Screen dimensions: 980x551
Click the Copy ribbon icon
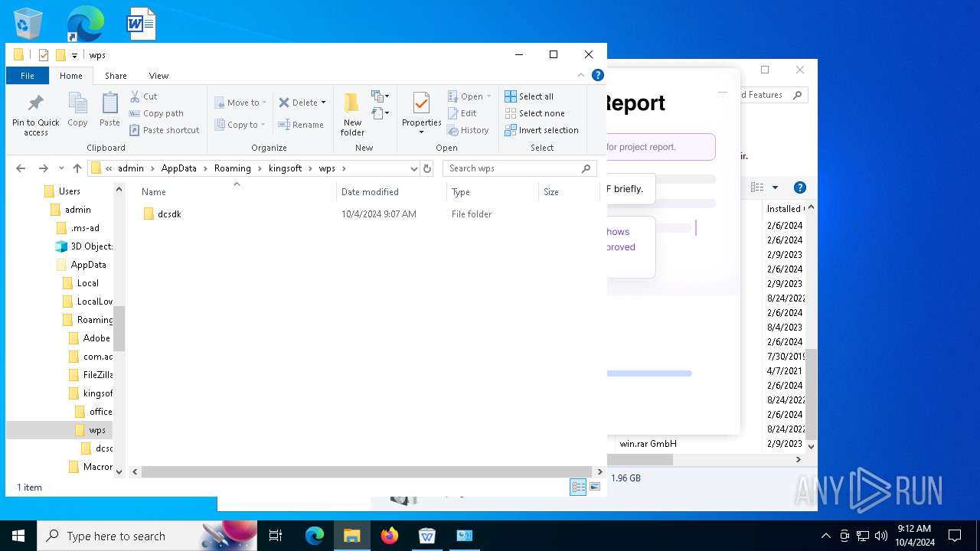77,110
